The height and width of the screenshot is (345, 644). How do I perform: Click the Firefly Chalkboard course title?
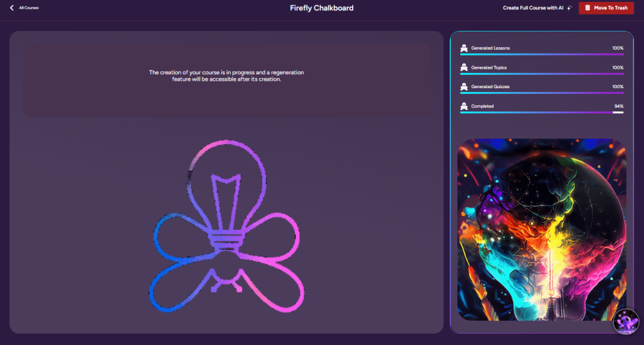321,8
